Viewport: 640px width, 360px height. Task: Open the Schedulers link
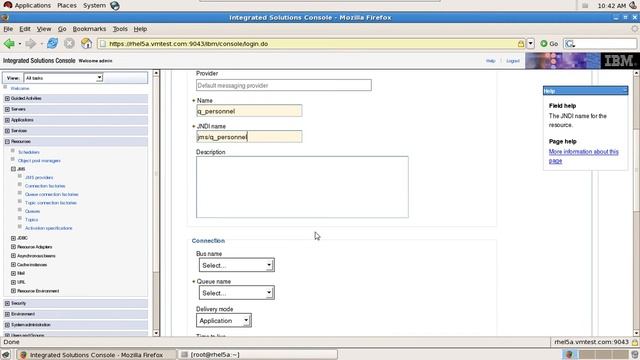[29, 152]
